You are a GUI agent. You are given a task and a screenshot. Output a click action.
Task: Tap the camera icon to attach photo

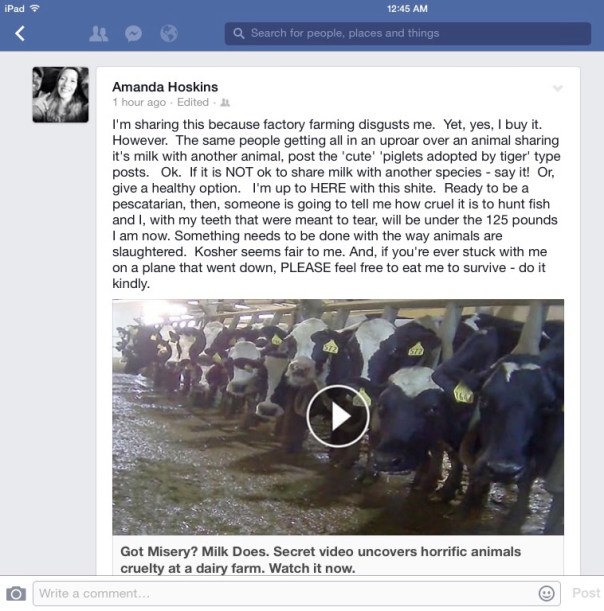16,593
